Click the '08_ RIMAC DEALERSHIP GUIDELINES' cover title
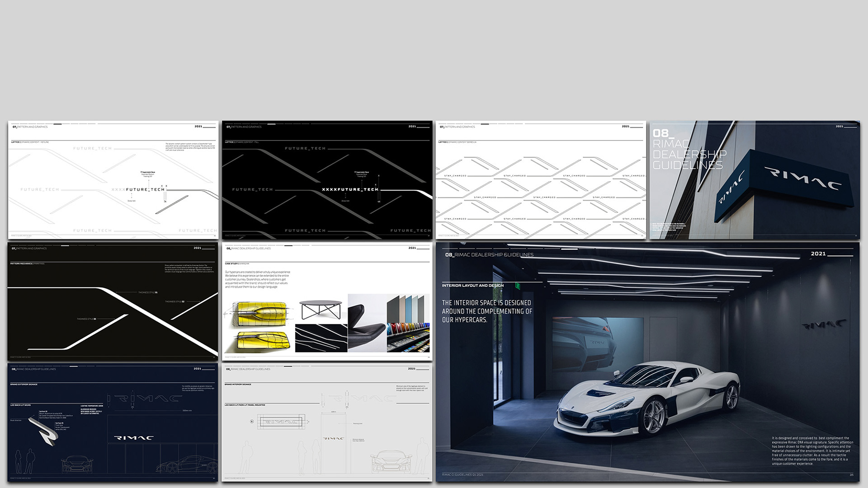This screenshot has height=488, width=868. [x=689, y=150]
